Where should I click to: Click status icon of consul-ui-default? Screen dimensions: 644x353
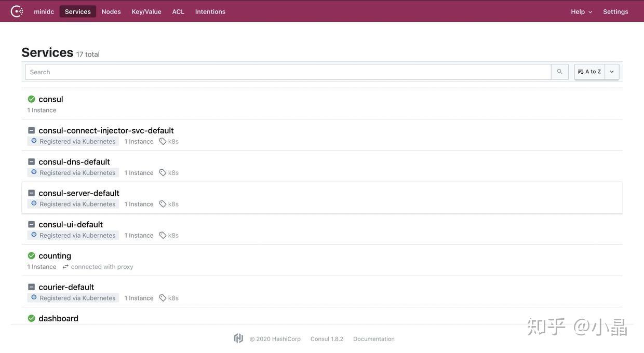[x=31, y=224]
